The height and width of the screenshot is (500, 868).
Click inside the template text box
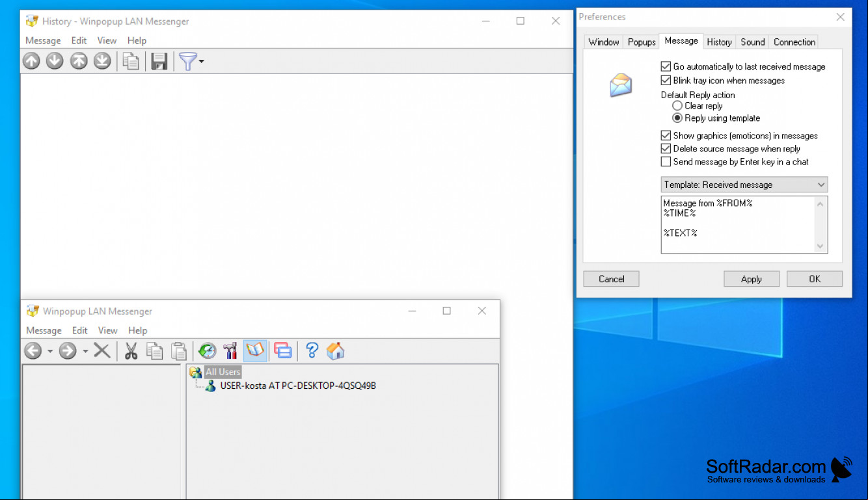click(x=738, y=224)
